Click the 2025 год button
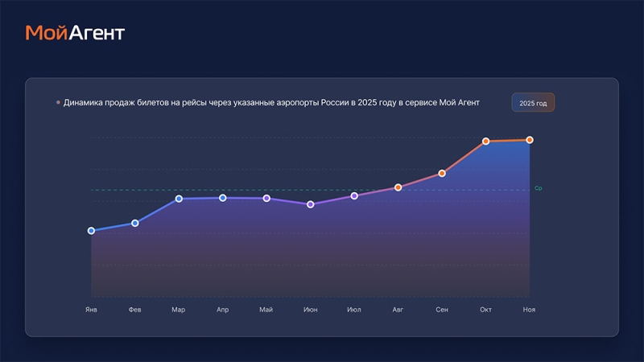Viewport: 644px width, 362px height. click(x=533, y=103)
